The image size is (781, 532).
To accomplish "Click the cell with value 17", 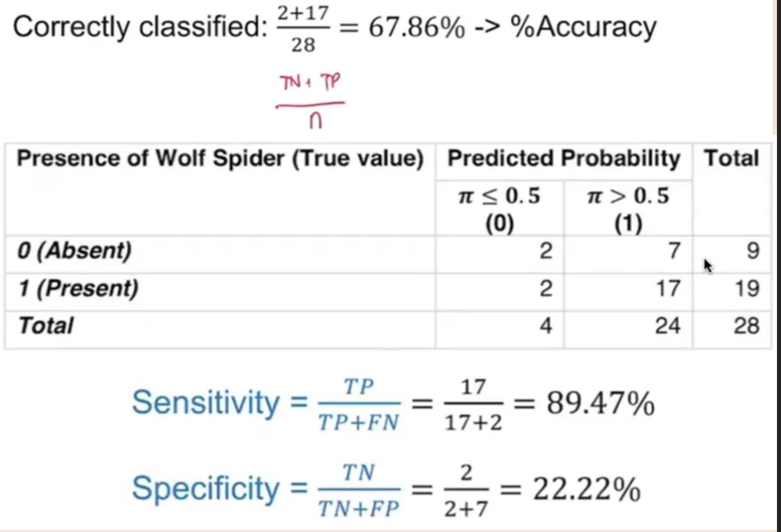I will point(668,288).
